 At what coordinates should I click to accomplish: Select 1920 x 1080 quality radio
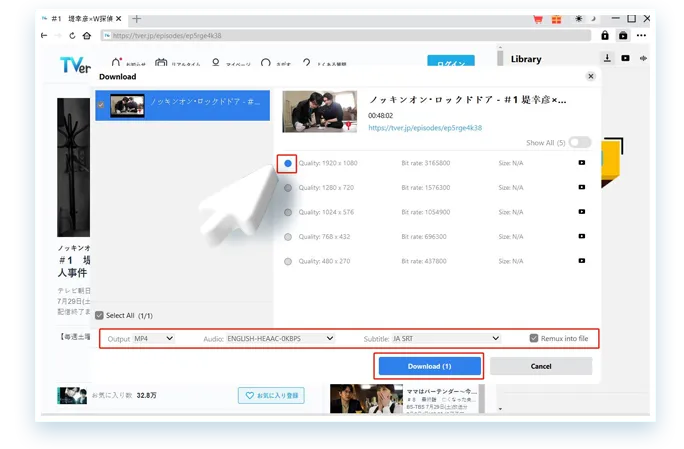(288, 163)
